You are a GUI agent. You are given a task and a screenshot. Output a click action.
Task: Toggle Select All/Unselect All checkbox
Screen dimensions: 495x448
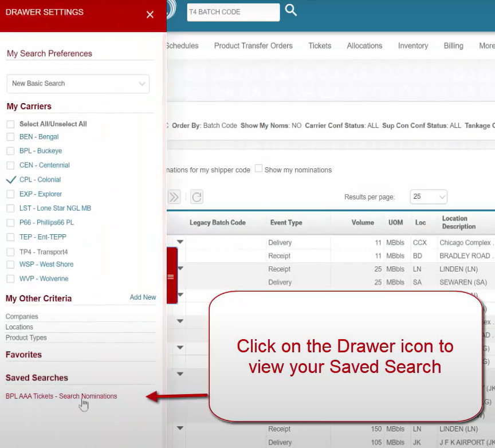tap(10, 124)
